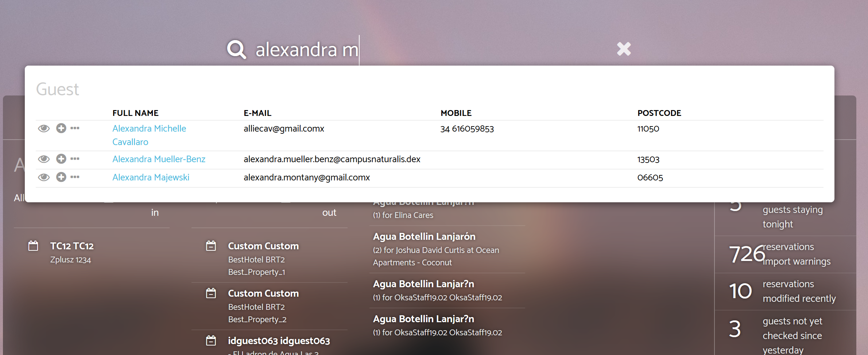Image resolution: width=868 pixels, height=355 pixels.
Task: Open more options for Alexandra Mueller-Benz
Action: [75, 159]
